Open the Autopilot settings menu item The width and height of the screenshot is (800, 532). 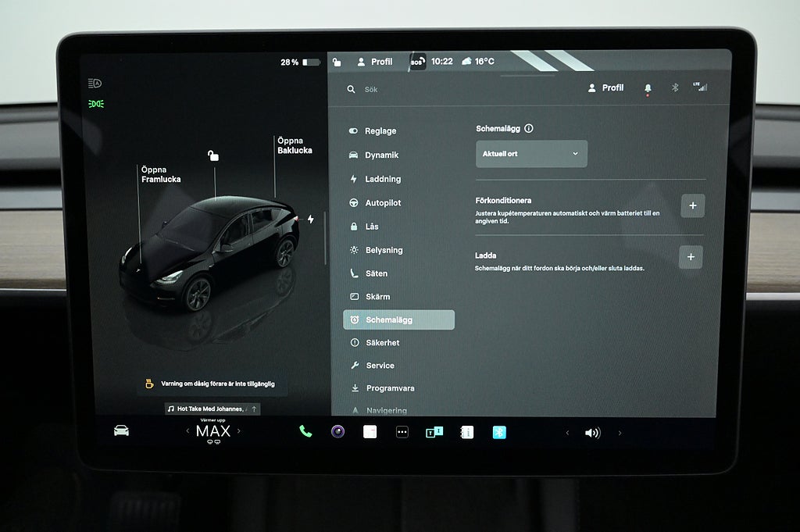(x=382, y=202)
